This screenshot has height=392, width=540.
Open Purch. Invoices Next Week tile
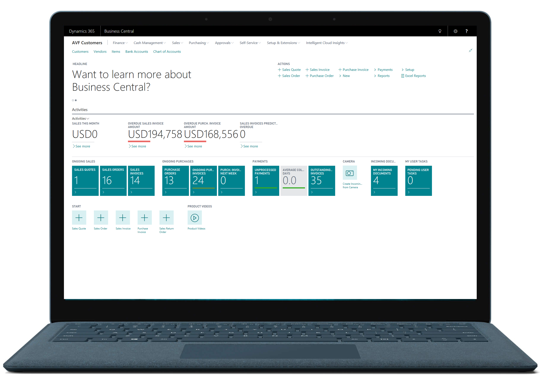click(231, 181)
